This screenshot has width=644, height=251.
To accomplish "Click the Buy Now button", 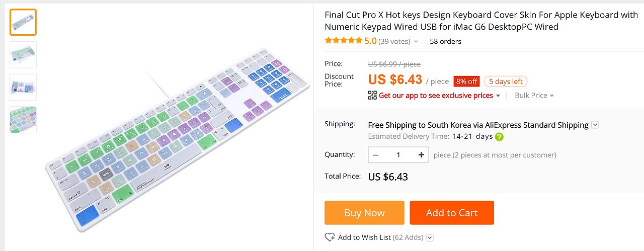I will 364,213.
